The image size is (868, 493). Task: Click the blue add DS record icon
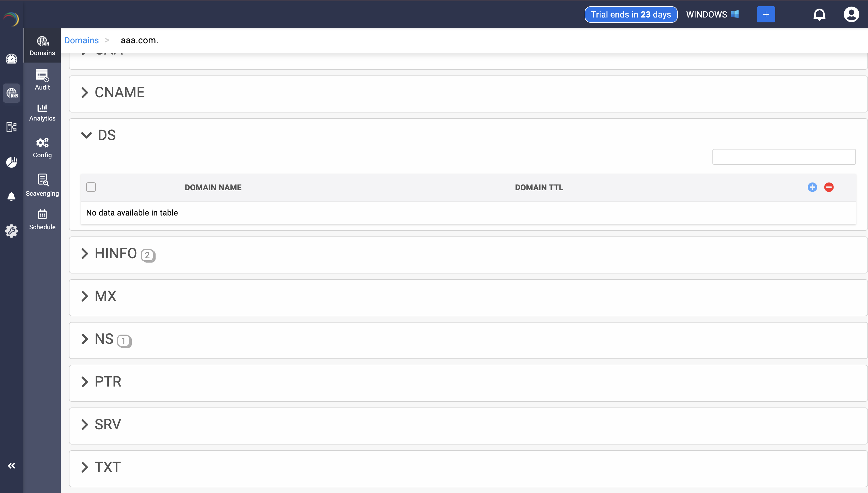(812, 187)
